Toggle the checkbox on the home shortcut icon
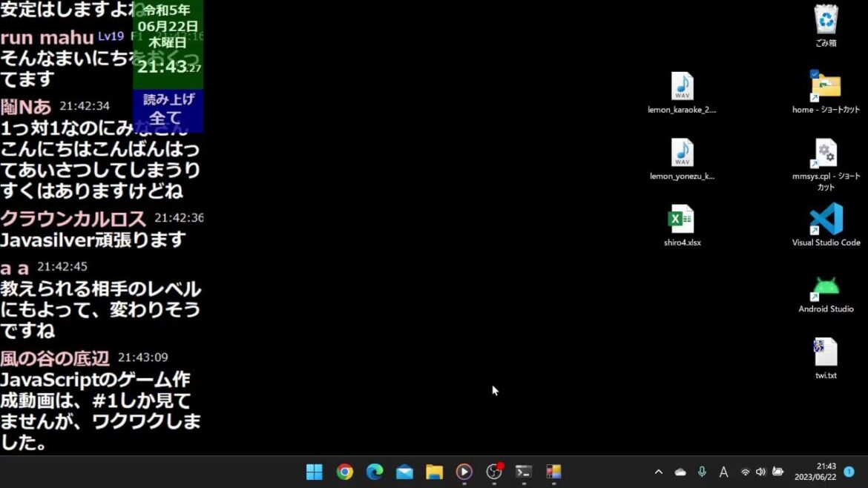Screen dimensions: 868x488 pyautogui.click(x=815, y=74)
